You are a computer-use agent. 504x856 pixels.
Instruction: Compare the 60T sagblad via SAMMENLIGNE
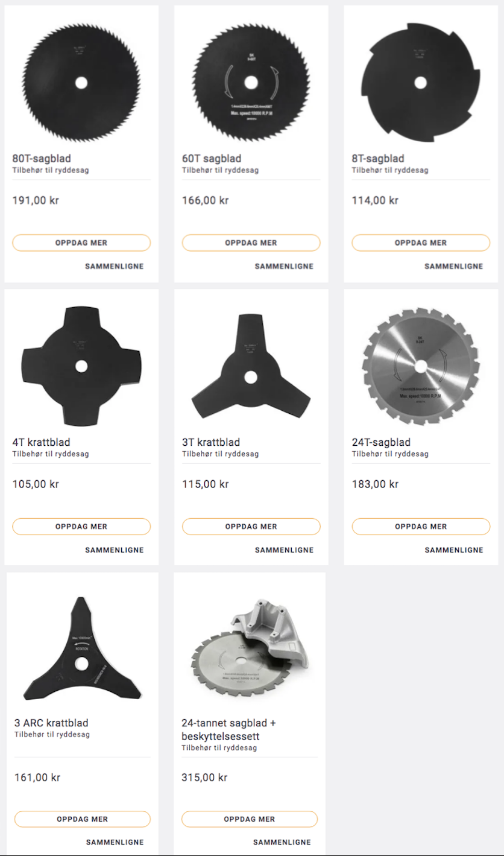(284, 266)
